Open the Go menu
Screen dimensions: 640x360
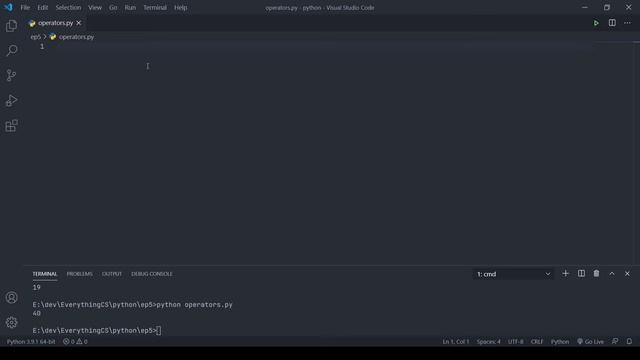click(113, 7)
